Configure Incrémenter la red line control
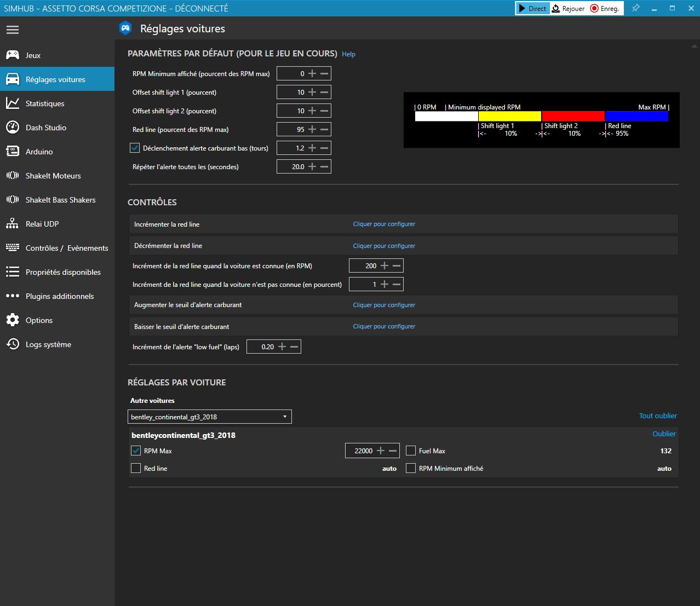Image resolution: width=700 pixels, height=606 pixels. tap(384, 224)
